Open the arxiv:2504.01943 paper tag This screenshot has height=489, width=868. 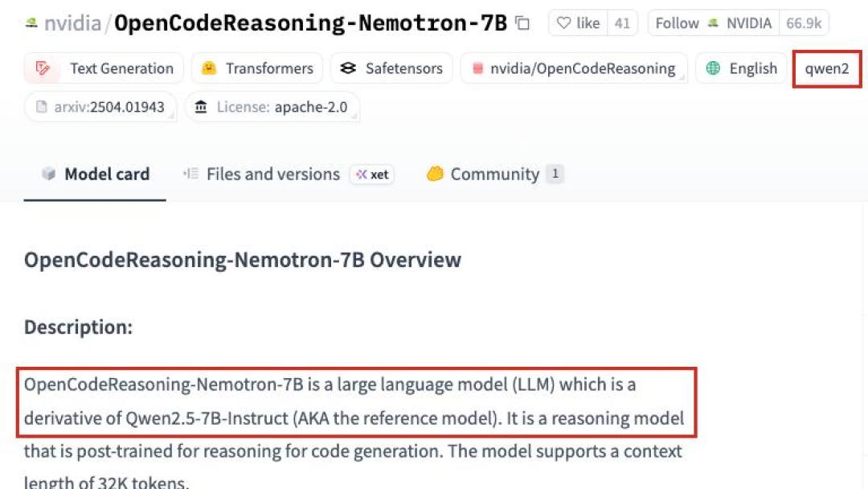100,107
